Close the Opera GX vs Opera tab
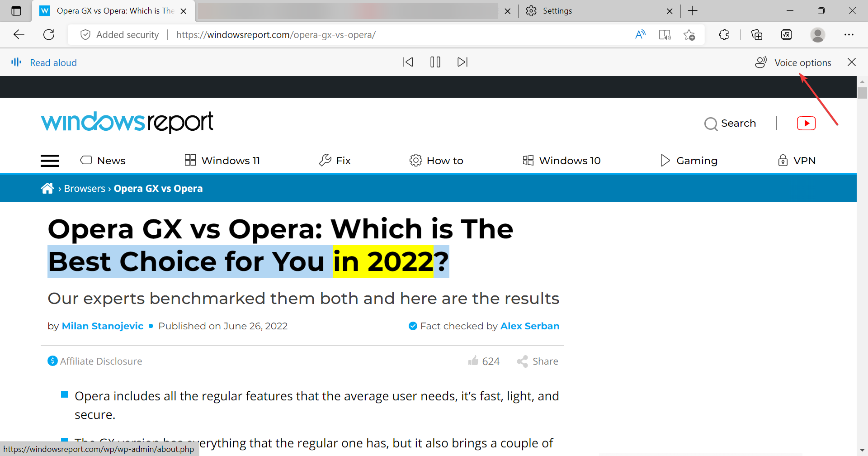This screenshot has height=456, width=868. tap(184, 11)
